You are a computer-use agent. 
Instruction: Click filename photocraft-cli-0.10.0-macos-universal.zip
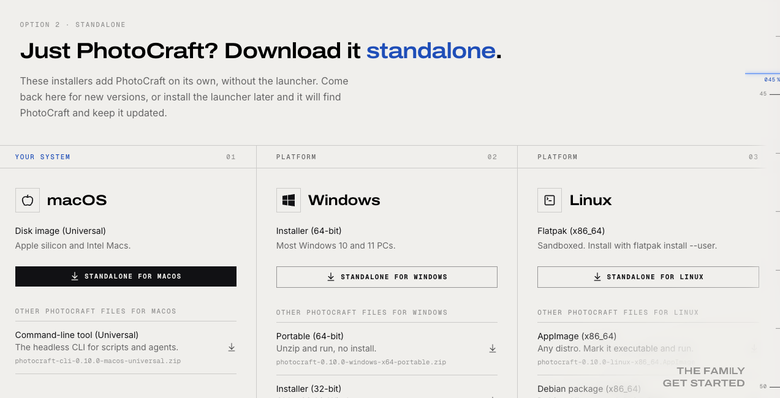click(x=98, y=361)
